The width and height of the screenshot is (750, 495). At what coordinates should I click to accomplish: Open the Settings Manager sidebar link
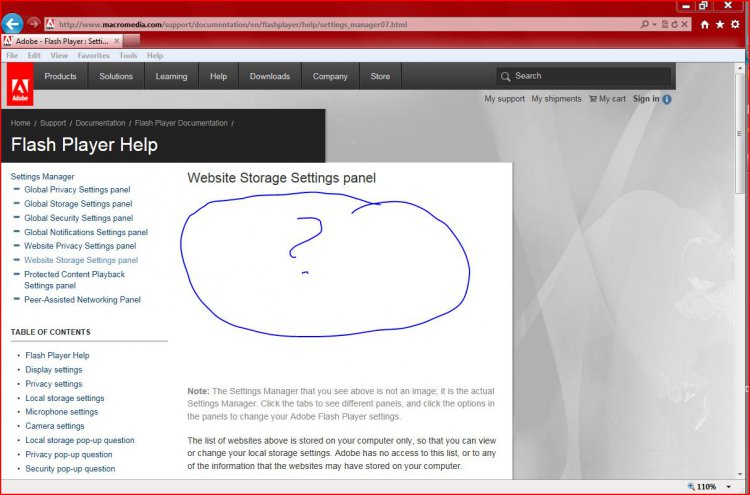click(x=43, y=176)
